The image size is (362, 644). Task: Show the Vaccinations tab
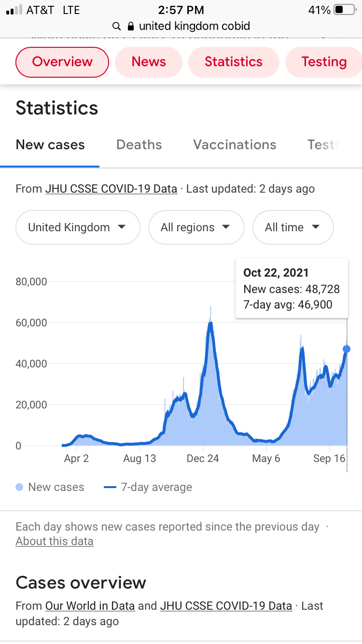point(235,145)
